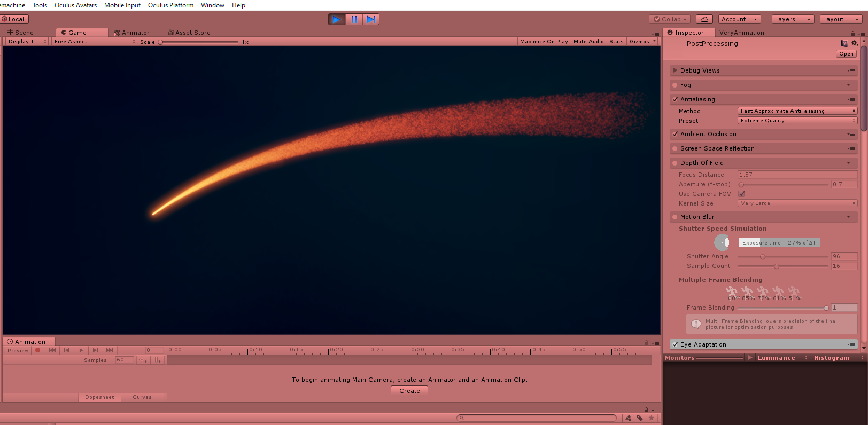Click search by label tag icon

point(640,418)
